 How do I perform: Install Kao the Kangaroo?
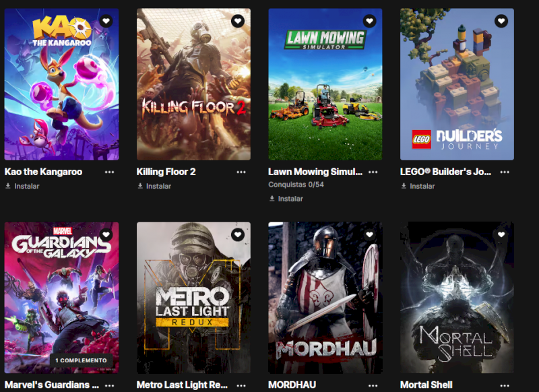pyautogui.click(x=23, y=186)
